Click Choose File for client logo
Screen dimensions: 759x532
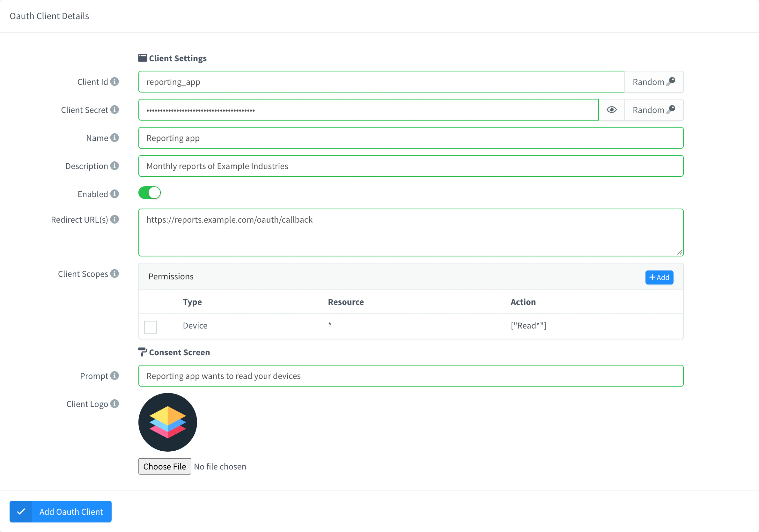click(x=165, y=466)
